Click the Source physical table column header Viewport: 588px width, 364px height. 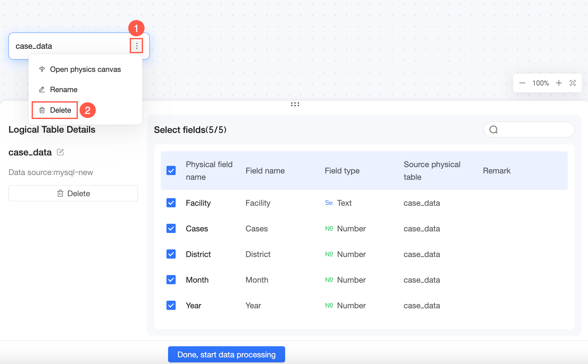[x=432, y=171]
